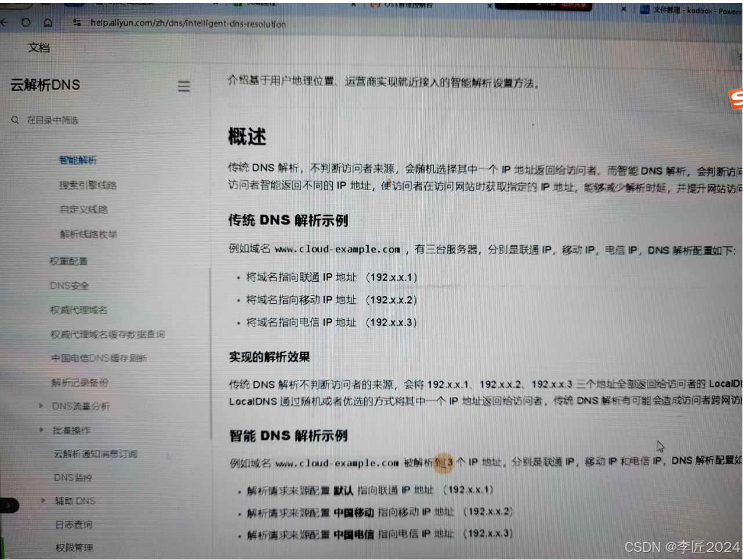
Task: Click the search magnifier in the sidebar filter
Action: coord(15,120)
